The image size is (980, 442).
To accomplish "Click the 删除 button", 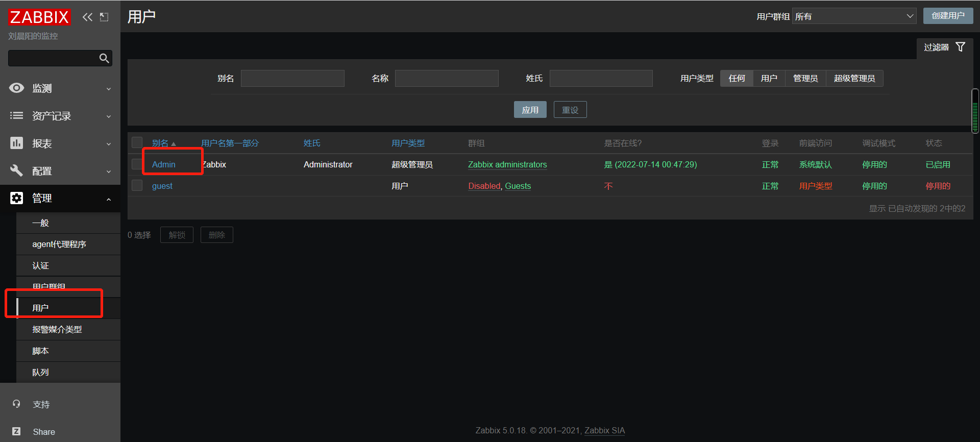I will pyautogui.click(x=217, y=235).
